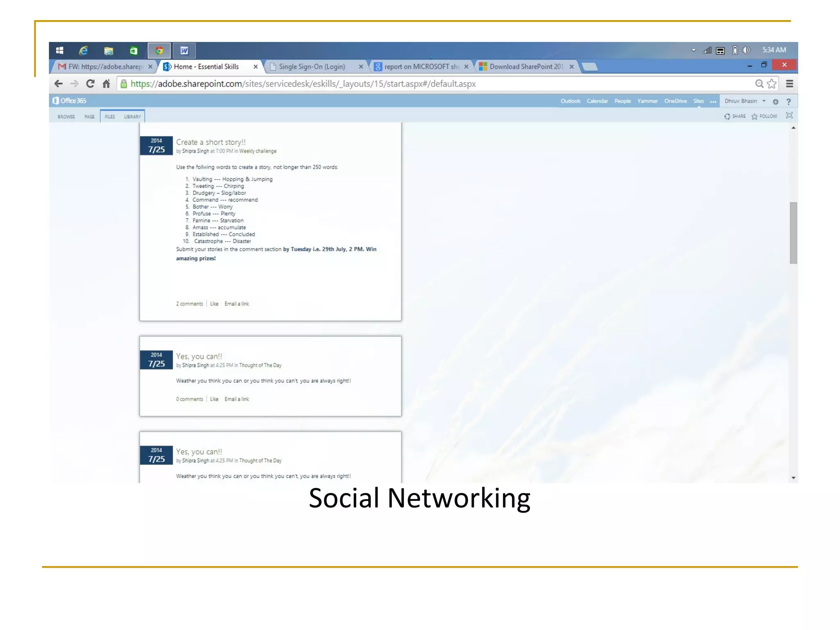Screen dimensions: 840x630
Task: Click the zoom magnifier icon in address bar
Action: click(759, 84)
